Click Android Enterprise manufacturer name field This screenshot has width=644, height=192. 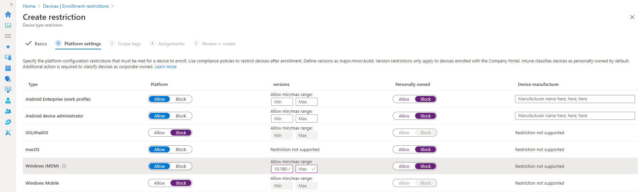(575, 99)
